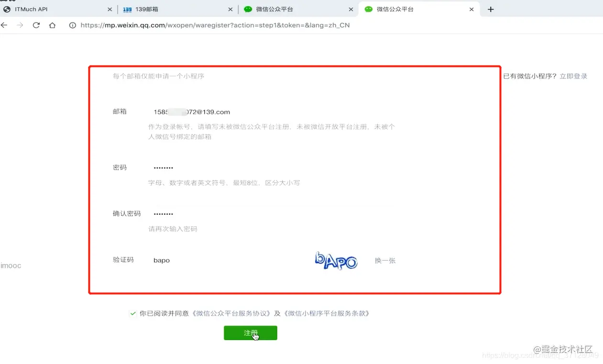Image resolution: width=603 pixels, height=364 pixels.
Task: Click the address bar URL
Action: click(x=215, y=25)
